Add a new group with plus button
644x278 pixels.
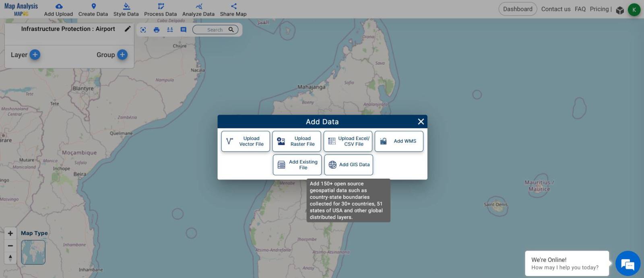pos(122,55)
